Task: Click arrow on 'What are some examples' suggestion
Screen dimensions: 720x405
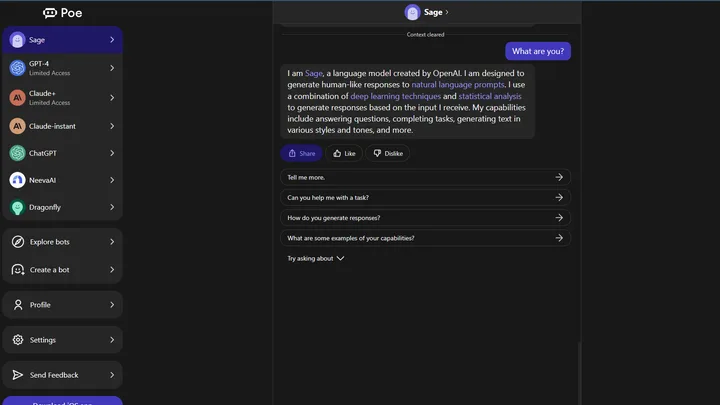Action: (559, 238)
